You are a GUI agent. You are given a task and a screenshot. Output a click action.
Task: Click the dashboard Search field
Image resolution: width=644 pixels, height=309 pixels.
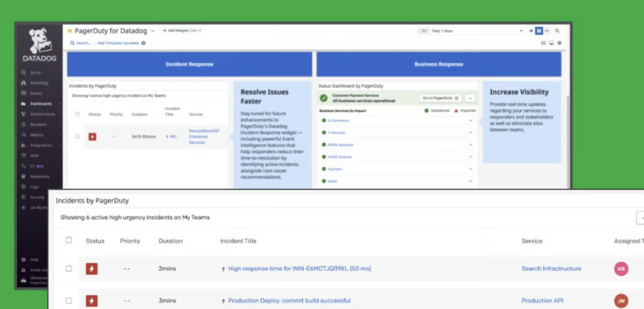coord(81,43)
